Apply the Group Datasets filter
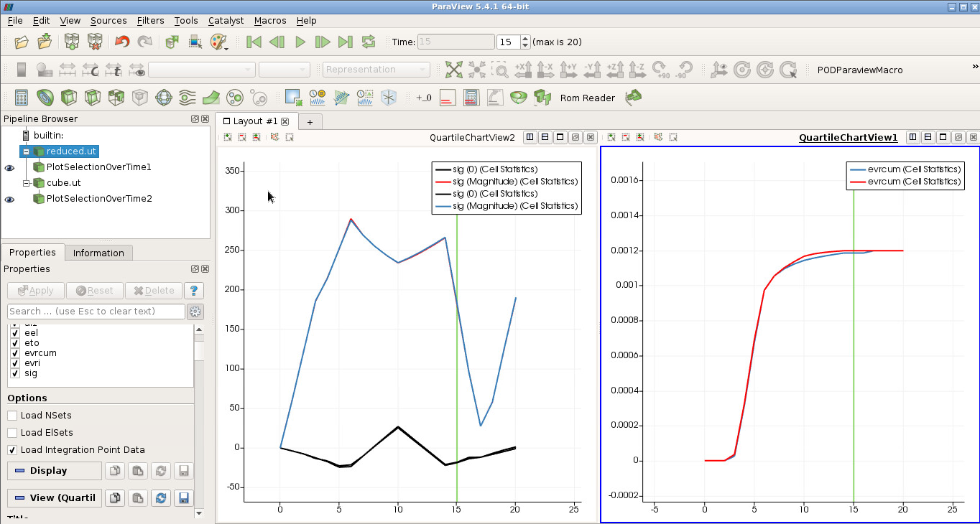This screenshot has height=524, width=980. point(234,97)
